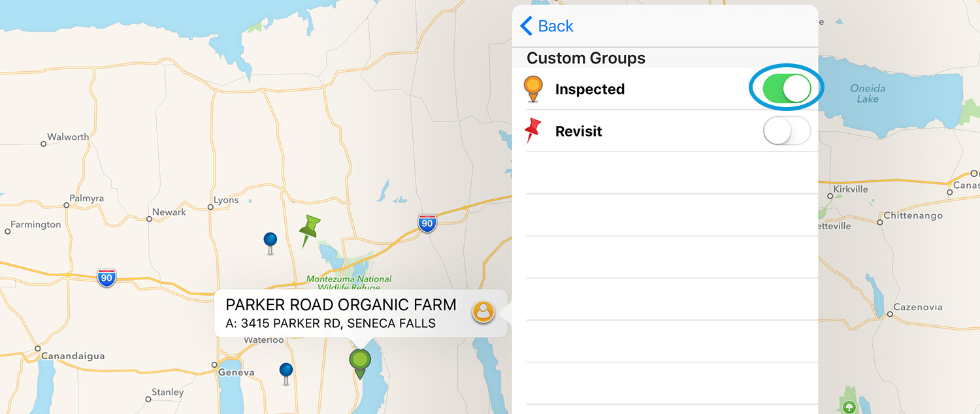Select the blue pin near Lyons
The height and width of the screenshot is (414, 980).
[270, 243]
